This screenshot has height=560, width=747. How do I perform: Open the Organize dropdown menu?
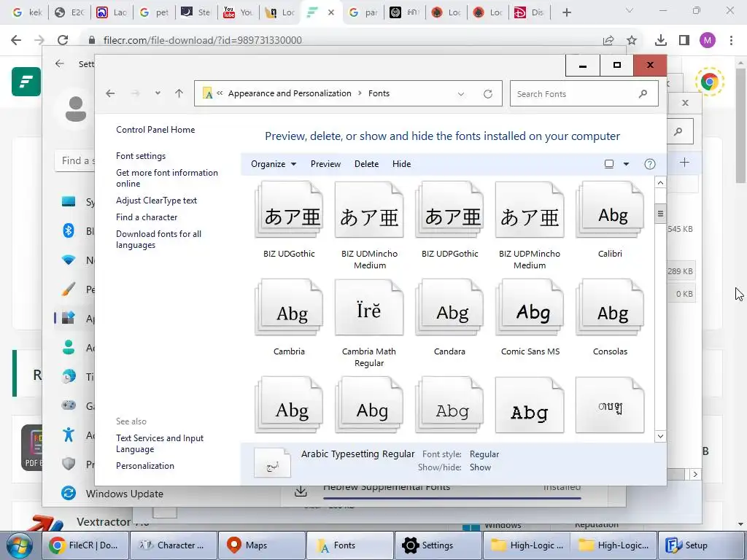pos(274,164)
